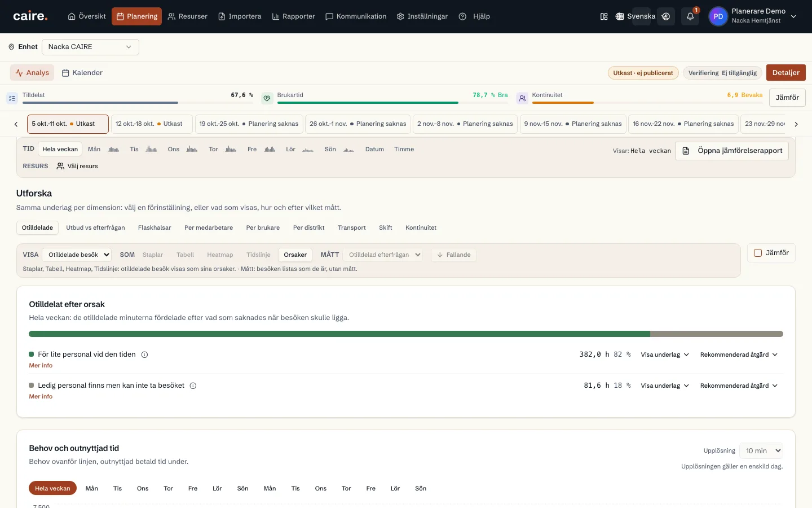The height and width of the screenshot is (508, 812).
Task: Click the Jämför button beside Kontinuitet
Action: tap(787, 98)
